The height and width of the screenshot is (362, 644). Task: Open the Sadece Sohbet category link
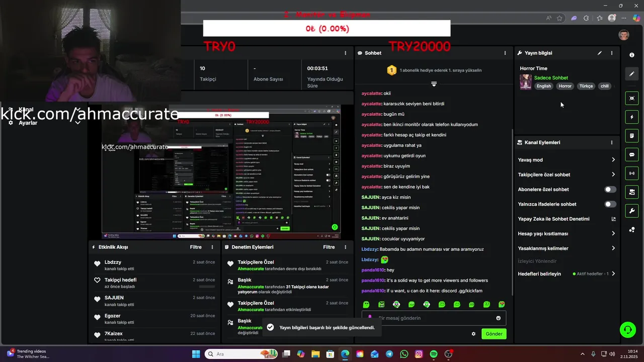551,78
